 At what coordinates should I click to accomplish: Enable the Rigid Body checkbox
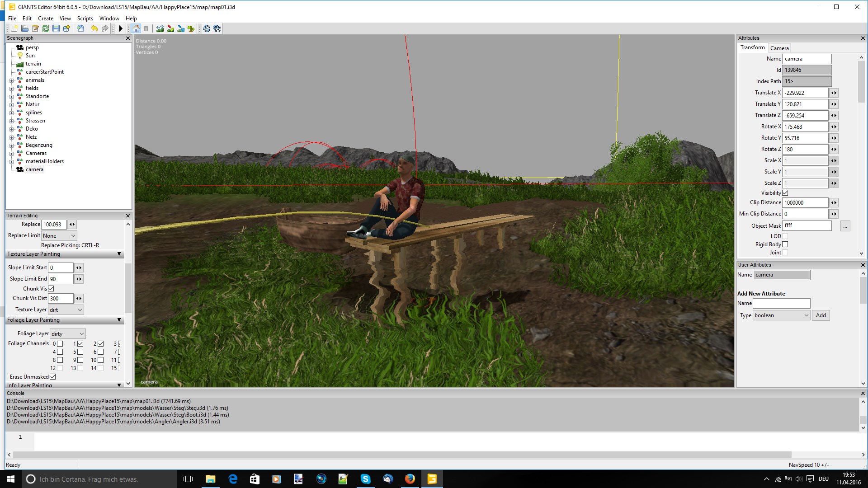click(x=785, y=244)
